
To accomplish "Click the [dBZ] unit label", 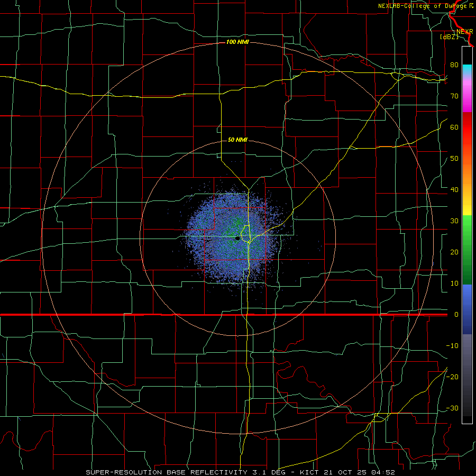I will [x=449, y=36].
